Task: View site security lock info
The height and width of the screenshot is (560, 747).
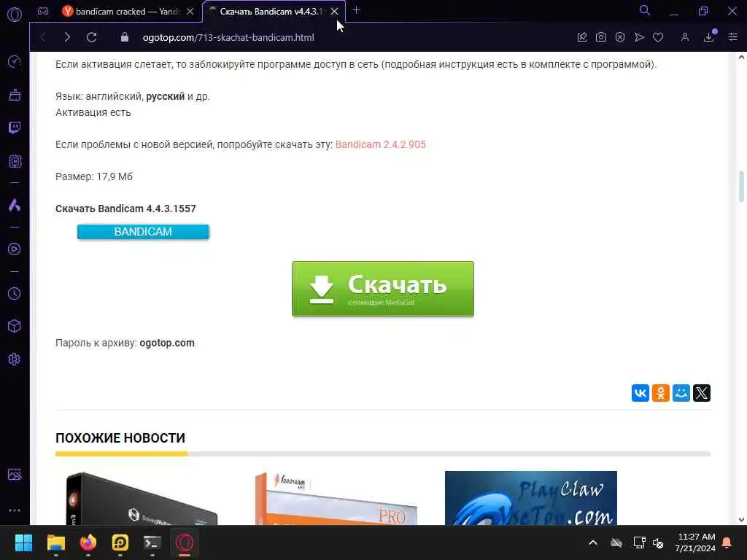Action: point(124,37)
